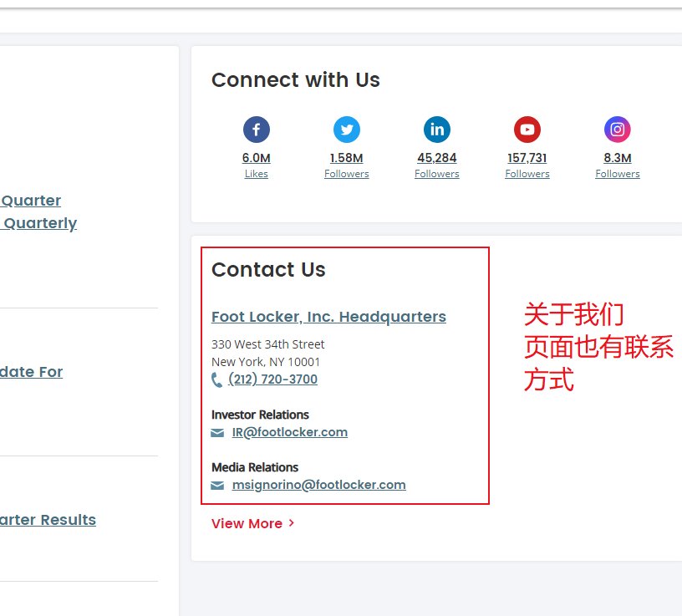Email msignorino@footlocker.com address link

(318, 485)
